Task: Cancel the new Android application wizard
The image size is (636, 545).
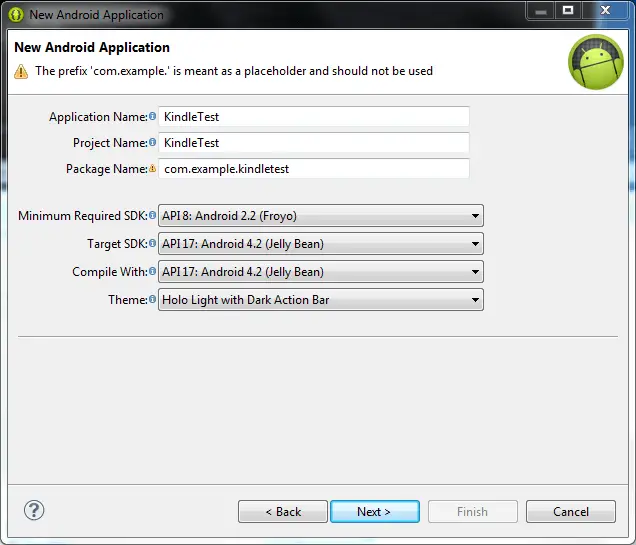Action: click(x=571, y=512)
